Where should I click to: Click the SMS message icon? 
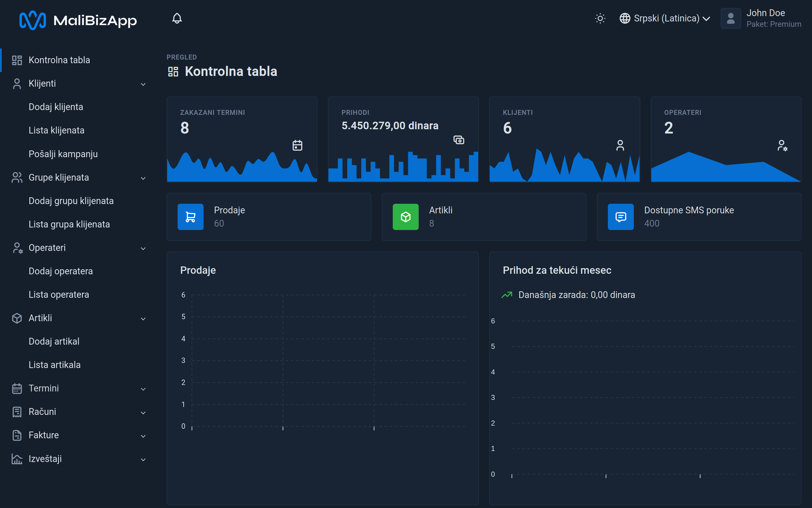(x=621, y=217)
